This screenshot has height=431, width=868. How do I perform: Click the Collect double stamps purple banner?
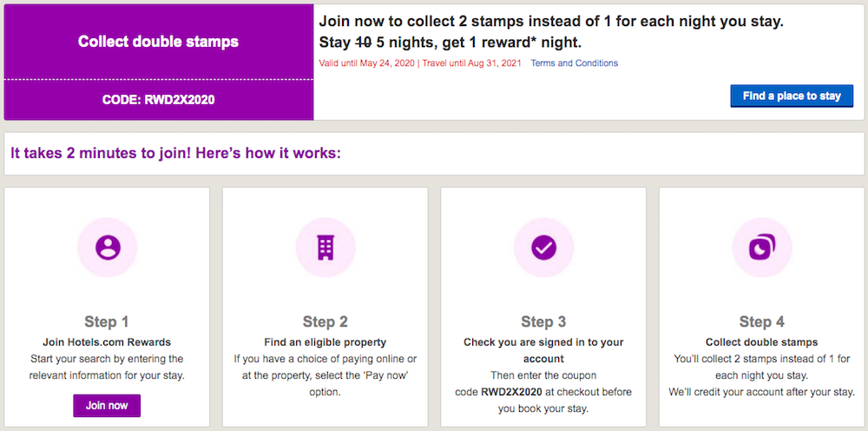point(158,42)
